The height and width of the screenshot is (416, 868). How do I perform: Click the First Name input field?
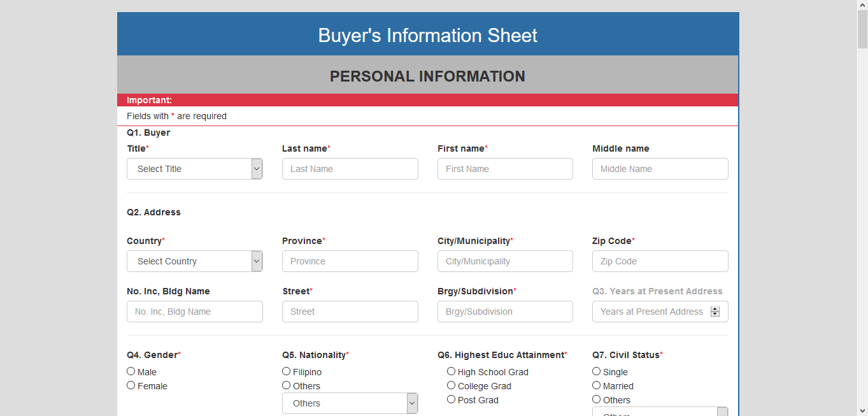504,169
